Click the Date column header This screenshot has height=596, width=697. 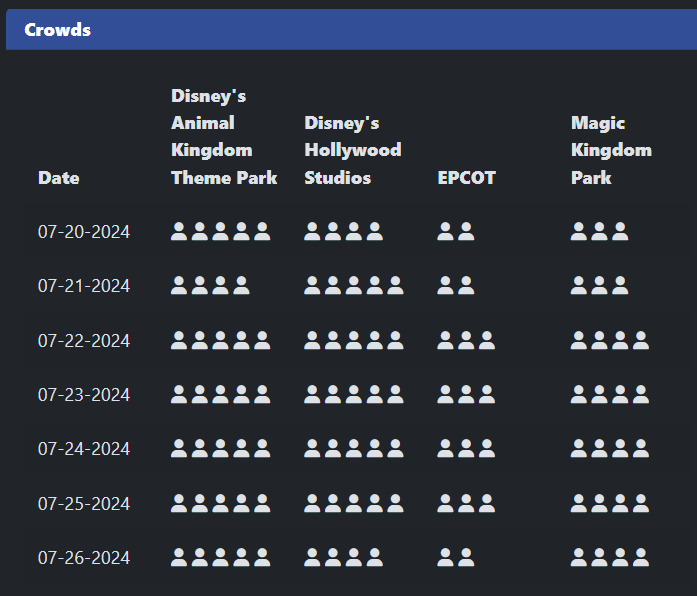[x=59, y=178]
